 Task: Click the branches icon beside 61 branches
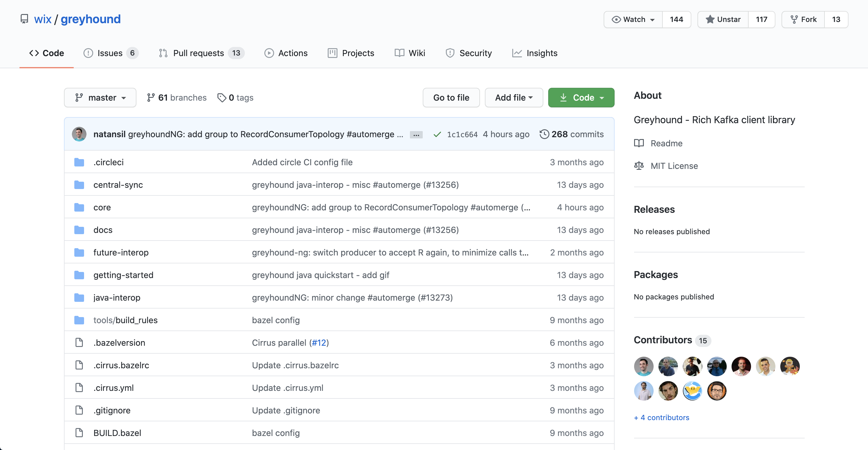click(x=151, y=98)
